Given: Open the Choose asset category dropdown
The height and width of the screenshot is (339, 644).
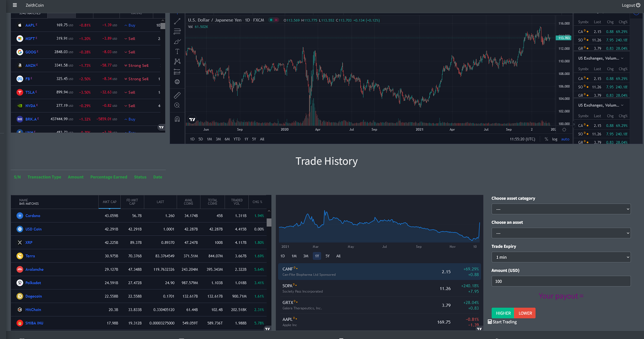Looking at the screenshot, I should (x=561, y=209).
